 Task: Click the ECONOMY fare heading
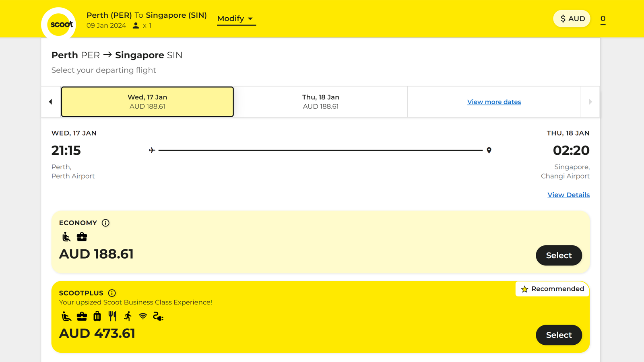[x=78, y=223]
